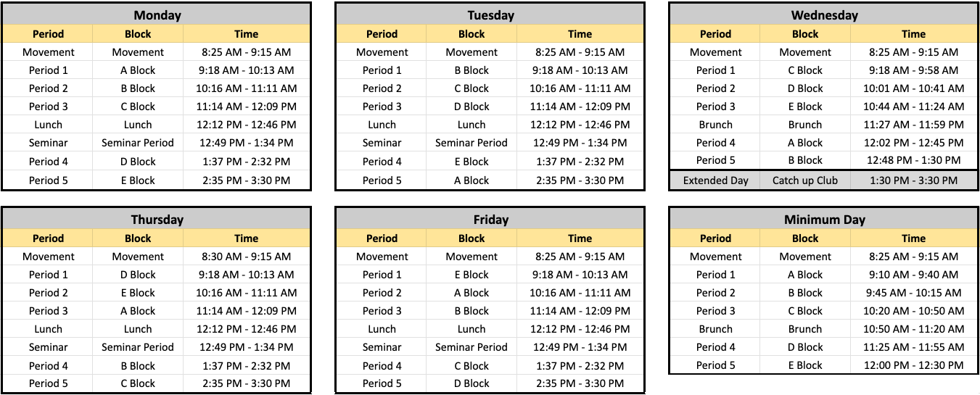Click Tuesday's Seminar Period block cell
This screenshot has height=395, width=980.
(472, 143)
